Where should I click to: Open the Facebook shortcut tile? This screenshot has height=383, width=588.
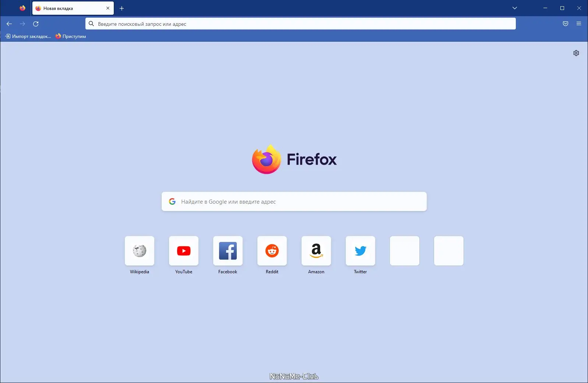[x=228, y=251]
